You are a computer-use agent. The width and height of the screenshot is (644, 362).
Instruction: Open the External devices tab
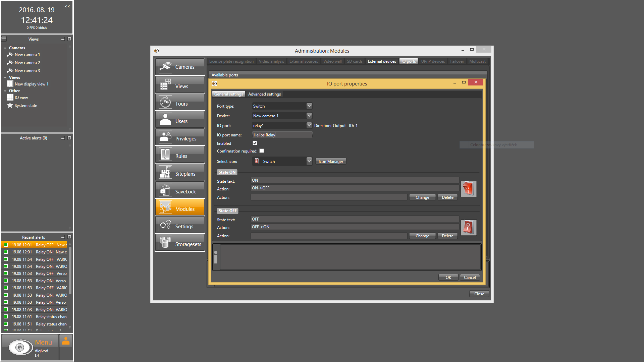pyautogui.click(x=382, y=61)
